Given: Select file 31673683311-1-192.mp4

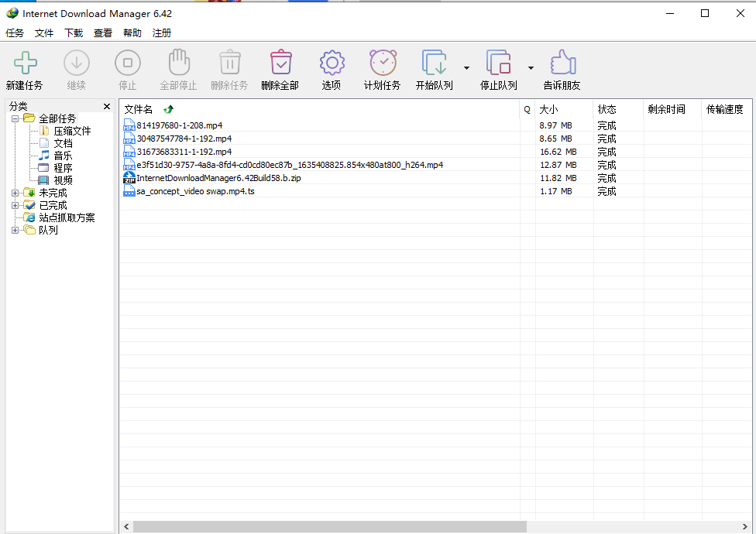Looking at the screenshot, I should (x=184, y=152).
